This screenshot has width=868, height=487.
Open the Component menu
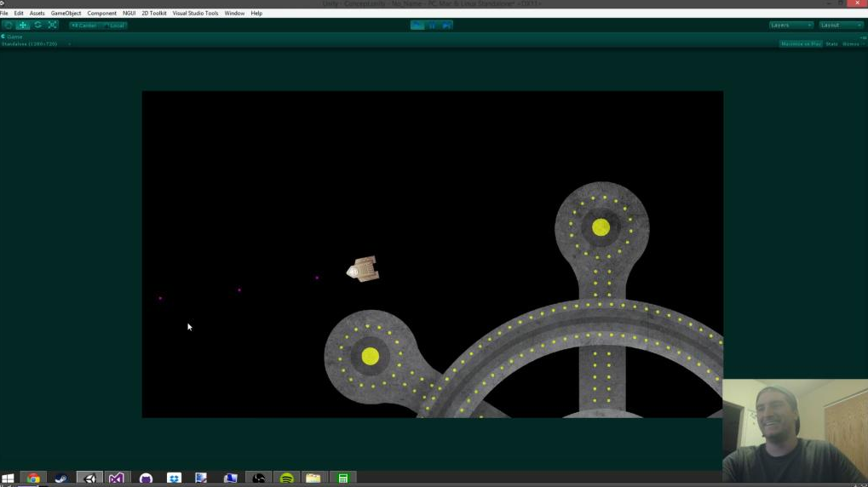102,13
